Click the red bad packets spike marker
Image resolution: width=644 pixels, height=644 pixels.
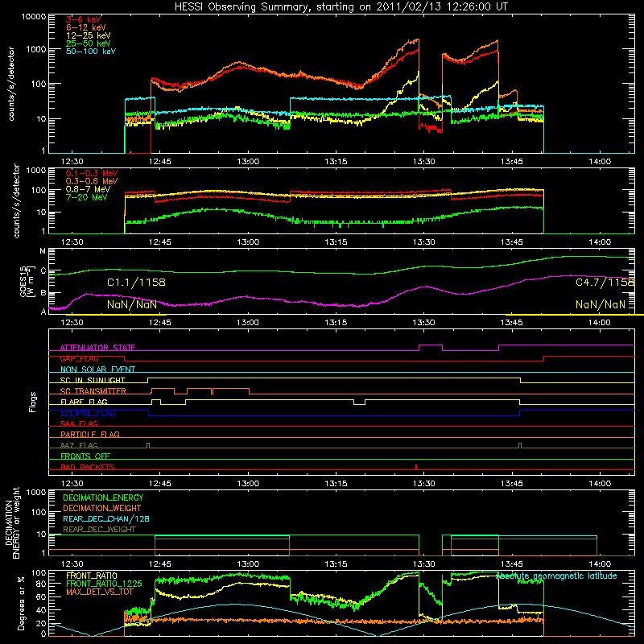tap(416, 467)
